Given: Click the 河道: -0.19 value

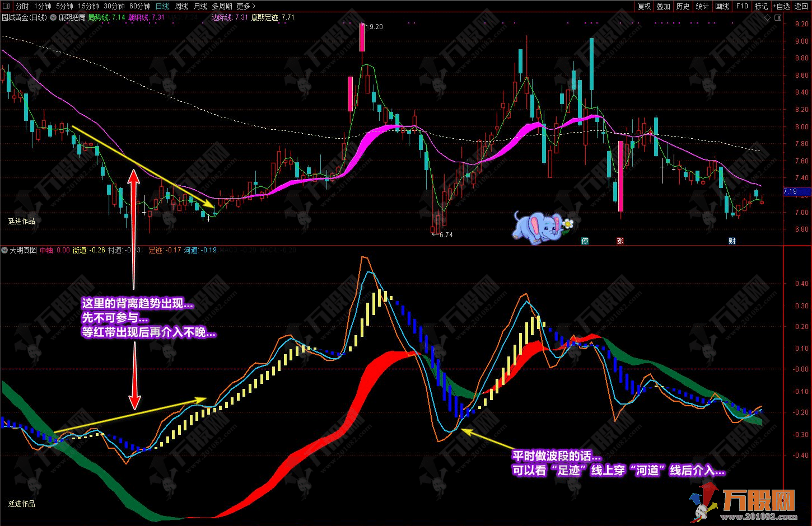Looking at the screenshot, I should (200, 250).
